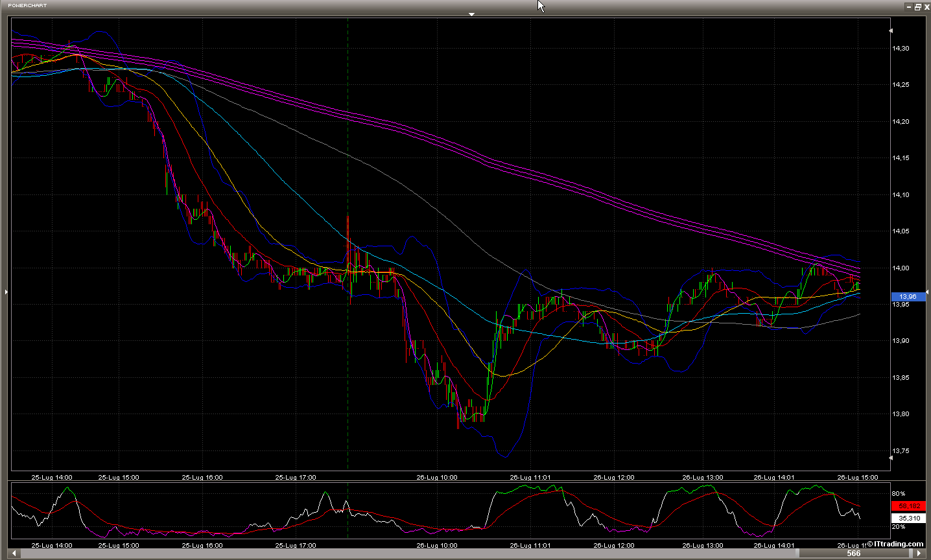
Task: Close the PowerChart window
Action: coord(926,7)
